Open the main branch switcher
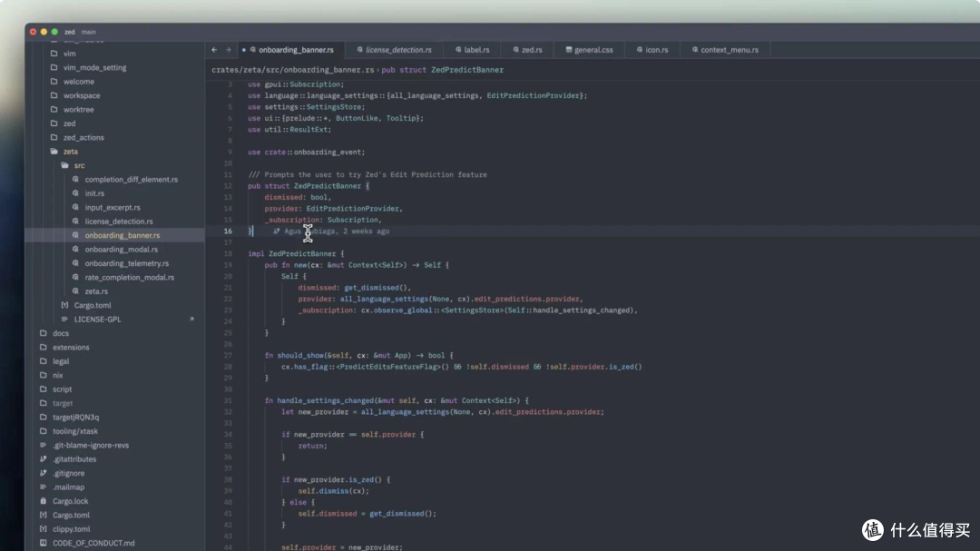This screenshot has width=980, height=551. pyautogui.click(x=89, y=32)
